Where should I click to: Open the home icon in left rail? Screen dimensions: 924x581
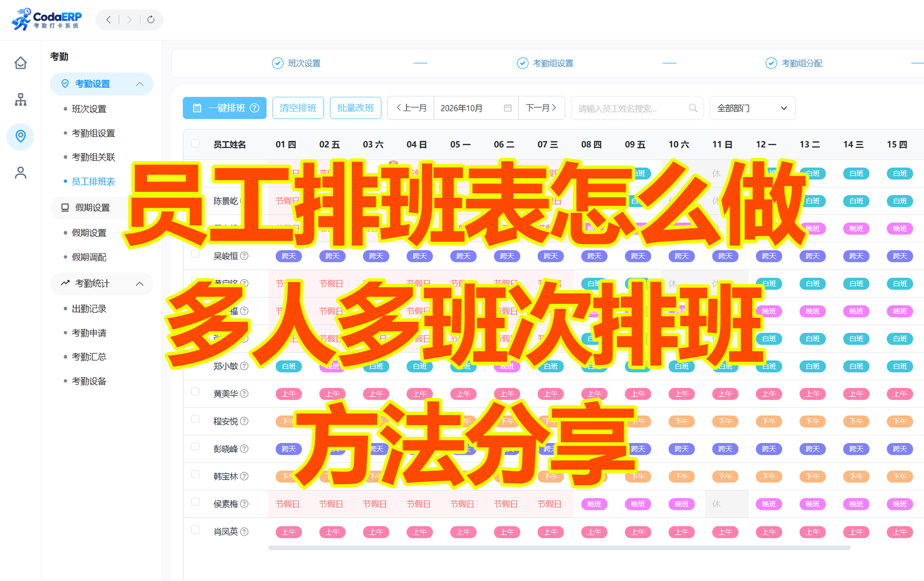20,63
